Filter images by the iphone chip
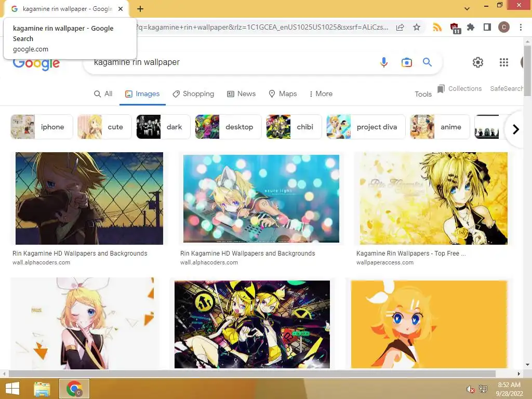The image size is (532, 399). 42,127
